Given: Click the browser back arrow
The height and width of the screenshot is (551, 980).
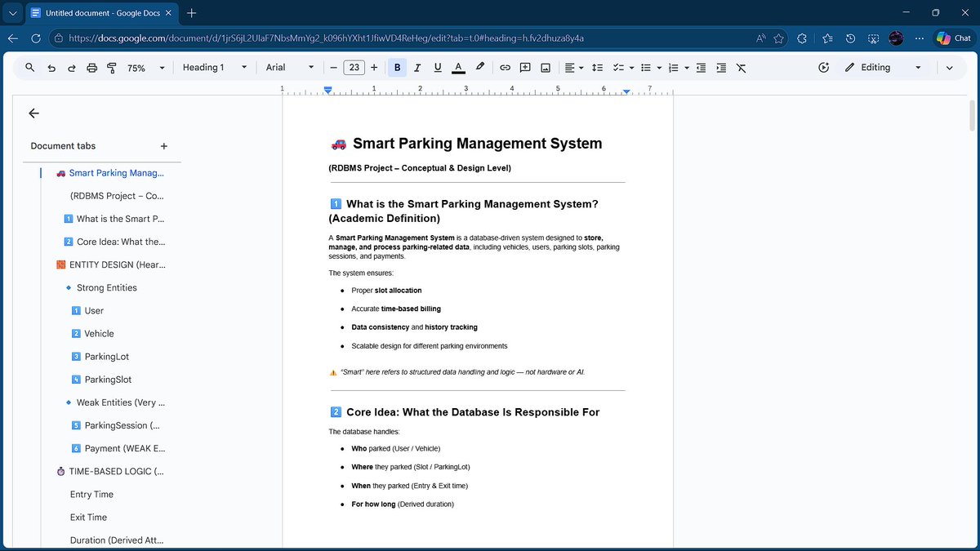Looking at the screenshot, I should [x=13, y=38].
